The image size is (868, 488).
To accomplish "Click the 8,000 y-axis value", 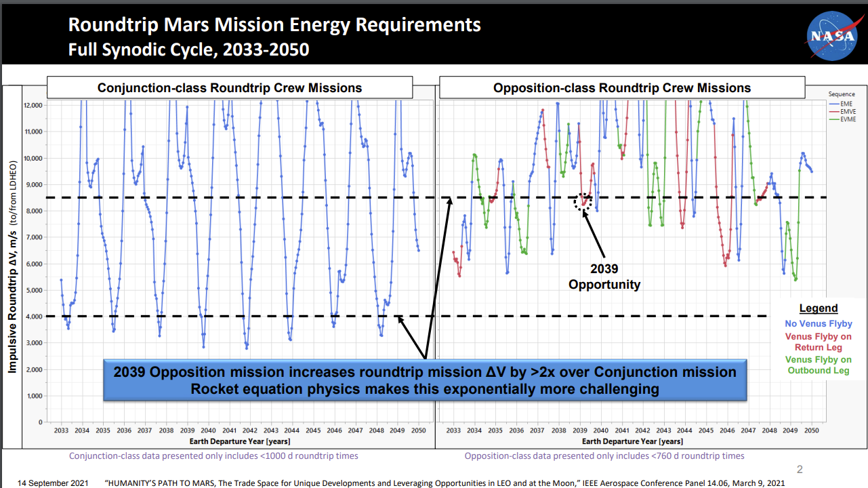I will 34,211.
